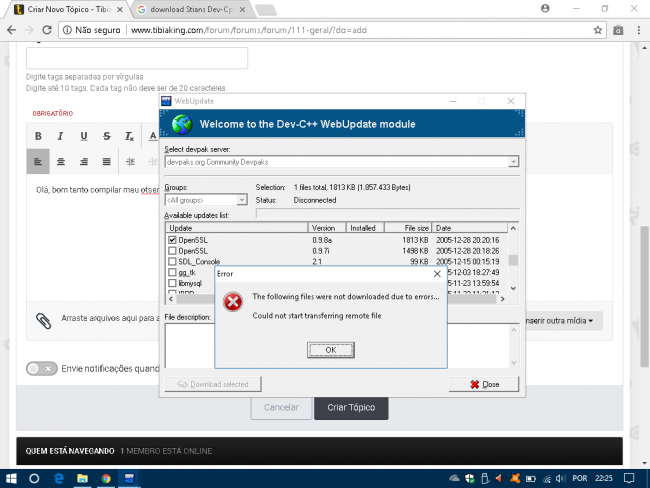Click the tags input field
Image resolution: width=650 pixels, height=488 pixels.
point(137,58)
